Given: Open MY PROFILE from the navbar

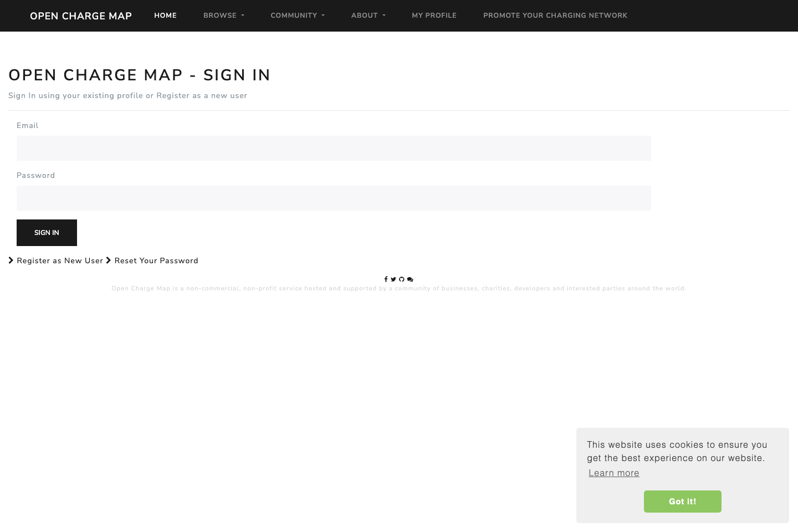Looking at the screenshot, I should (x=434, y=16).
